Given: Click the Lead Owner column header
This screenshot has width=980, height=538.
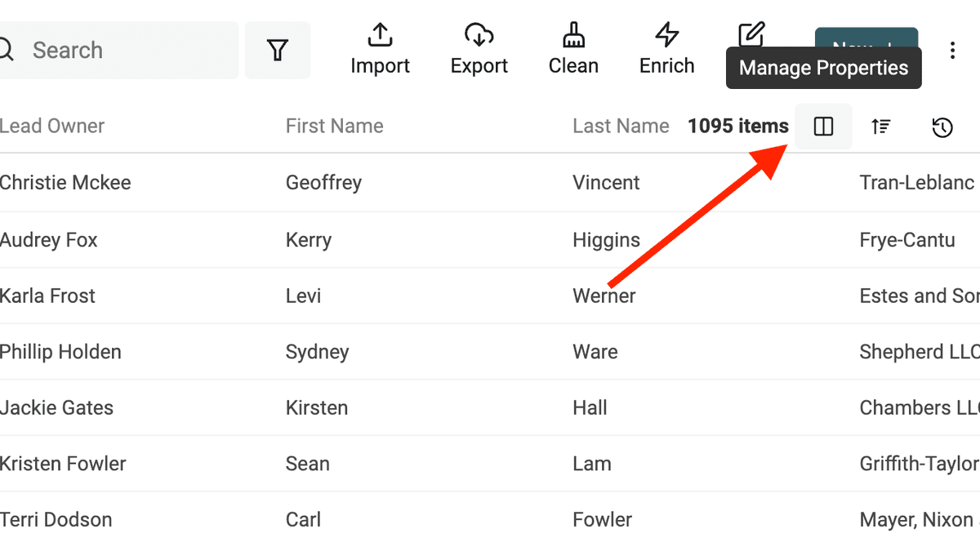Looking at the screenshot, I should [x=52, y=126].
